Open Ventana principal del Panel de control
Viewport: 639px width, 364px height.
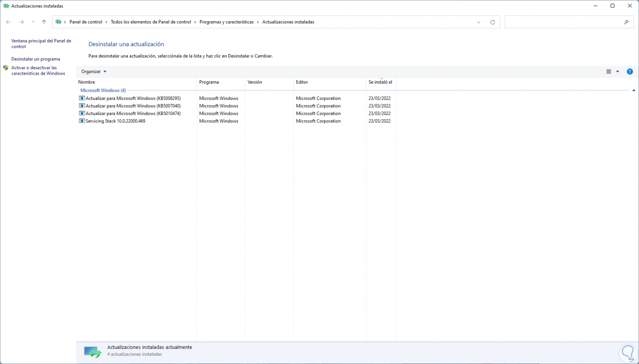[41, 43]
